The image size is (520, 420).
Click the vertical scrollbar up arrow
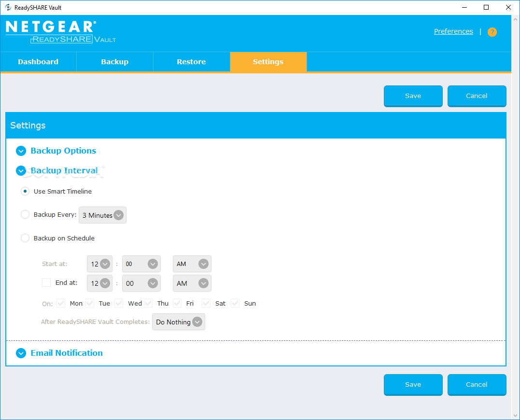point(515,20)
